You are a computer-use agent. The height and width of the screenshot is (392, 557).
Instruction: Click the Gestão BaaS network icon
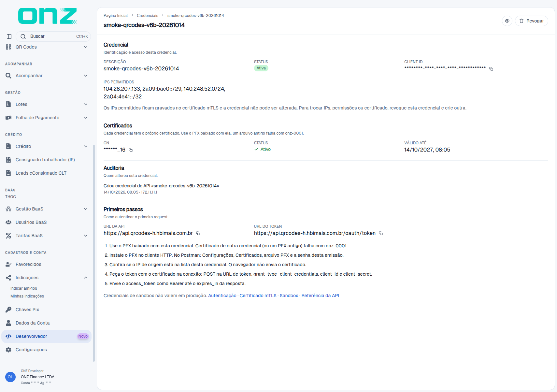tap(8, 209)
